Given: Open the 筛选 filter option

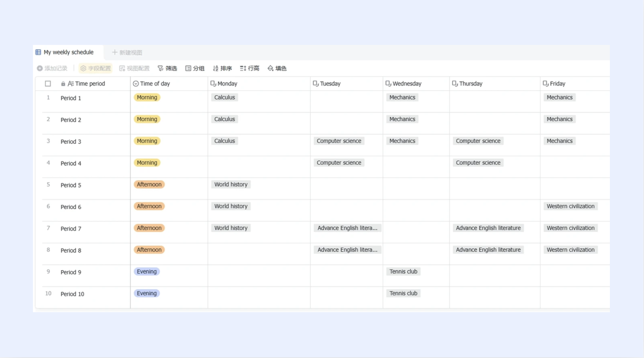Looking at the screenshot, I should tap(167, 68).
